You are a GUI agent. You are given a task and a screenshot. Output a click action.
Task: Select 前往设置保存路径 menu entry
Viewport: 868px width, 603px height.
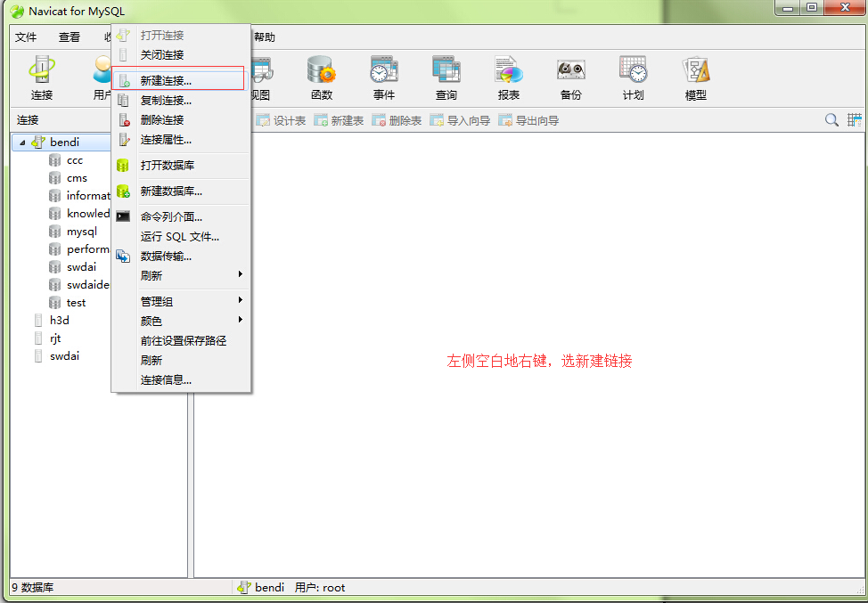(x=181, y=341)
